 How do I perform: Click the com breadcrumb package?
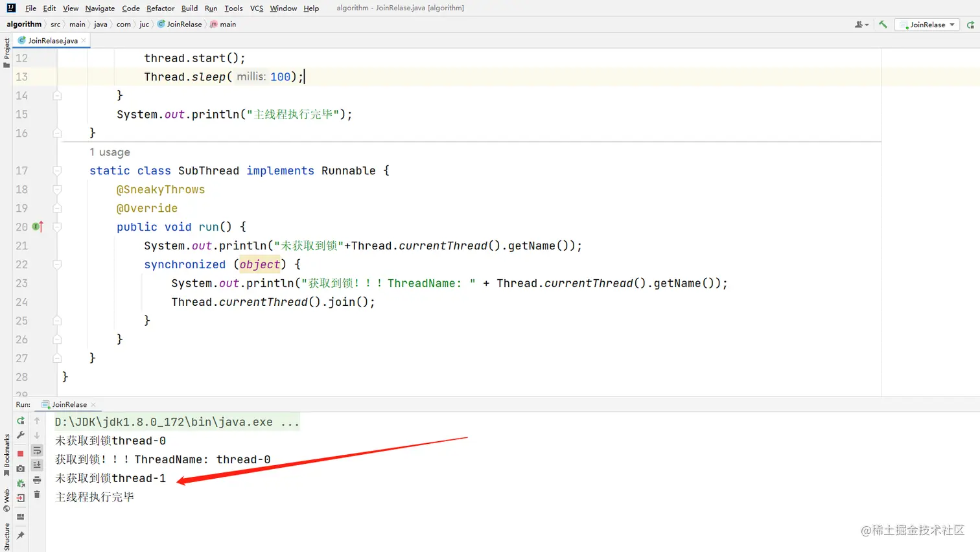pyautogui.click(x=124, y=25)
